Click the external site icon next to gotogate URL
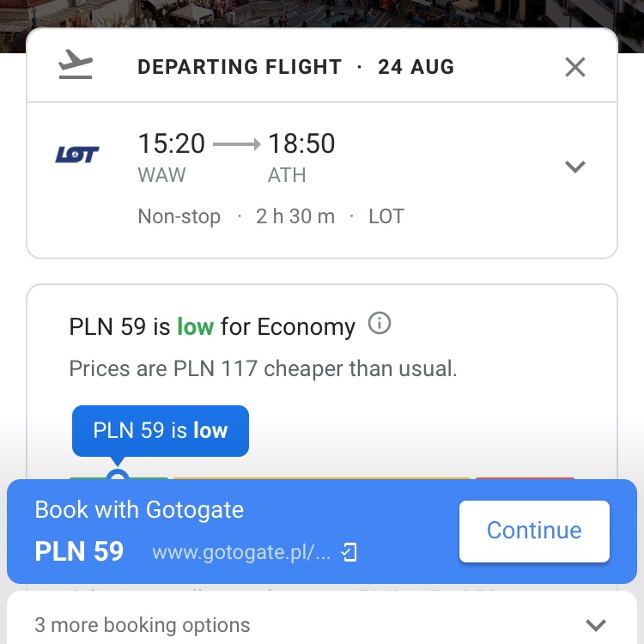Viewport: 644px width, 644px height. (349, 552)
